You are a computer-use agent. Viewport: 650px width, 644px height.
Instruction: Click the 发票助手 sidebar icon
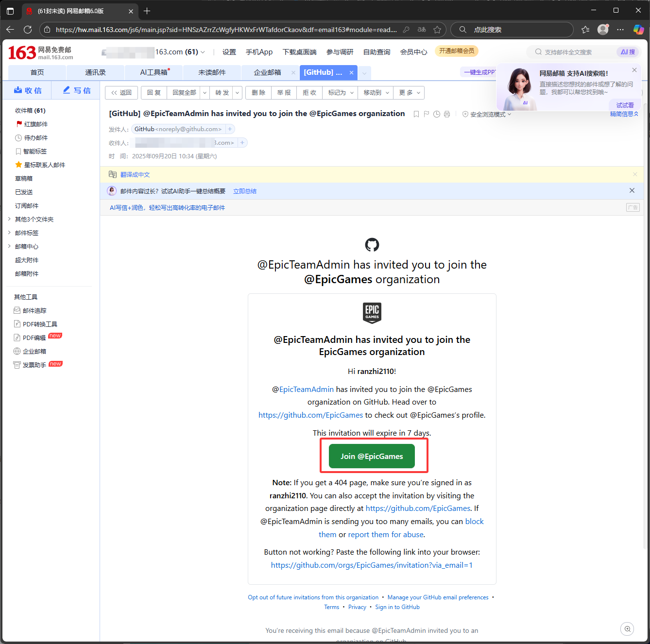18,364
